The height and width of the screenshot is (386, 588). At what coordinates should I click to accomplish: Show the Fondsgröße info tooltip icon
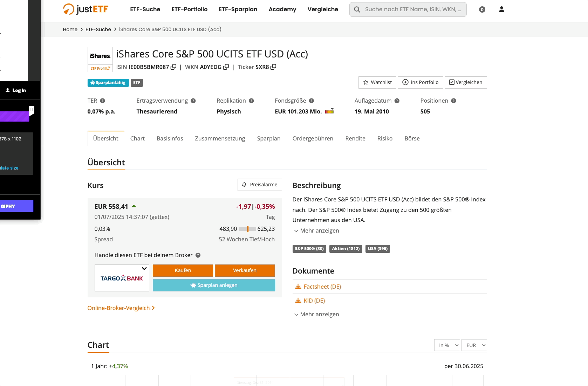point(312,101)
